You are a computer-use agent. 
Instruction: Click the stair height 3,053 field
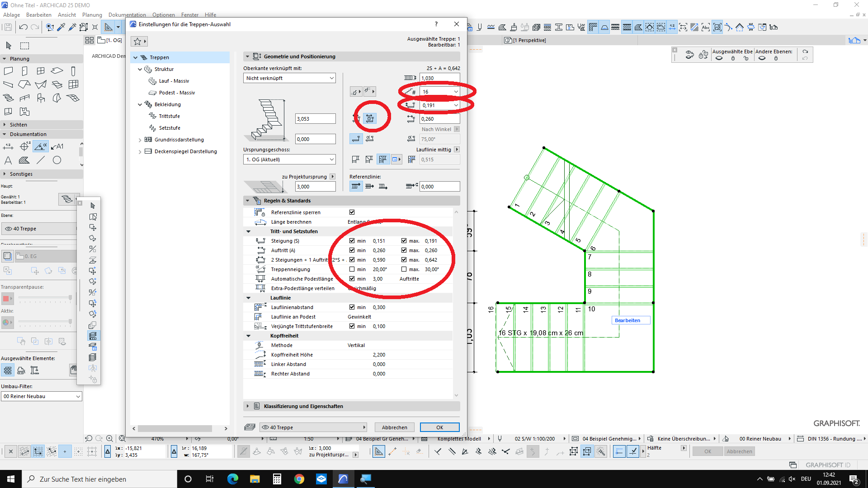[315, 119]
